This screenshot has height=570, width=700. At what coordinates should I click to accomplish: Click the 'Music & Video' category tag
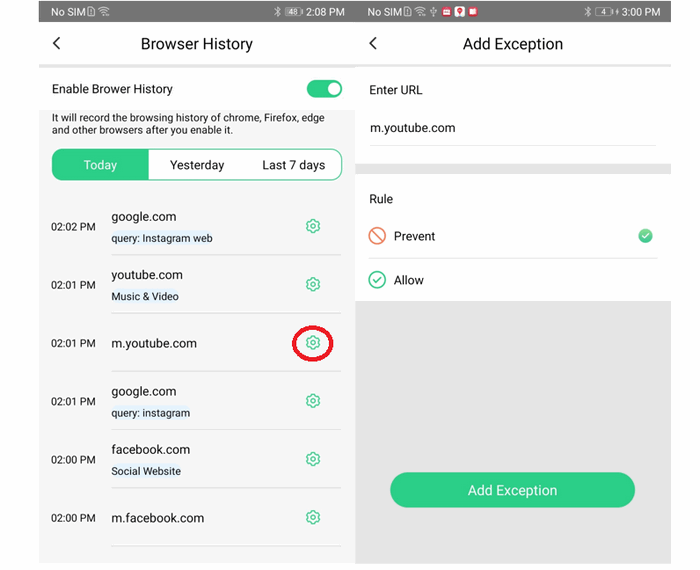click(145, 296)
